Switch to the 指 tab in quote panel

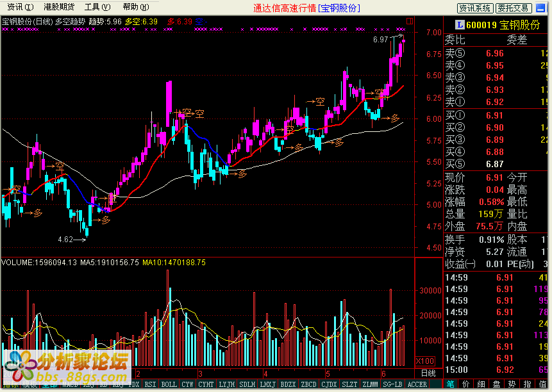point(527,384)
